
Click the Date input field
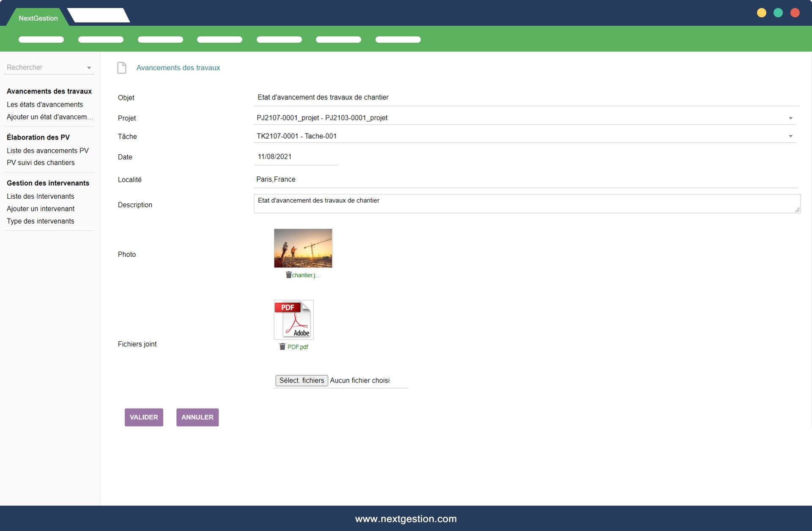click(x=296, y=157)
